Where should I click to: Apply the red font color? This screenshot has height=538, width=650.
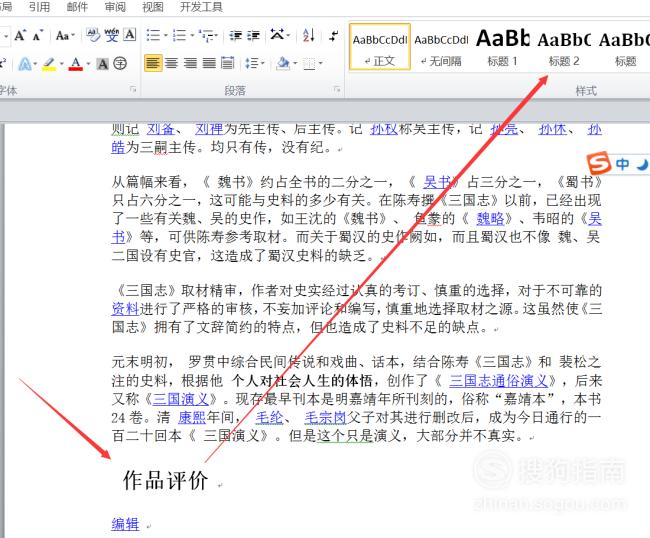click(x=75, y=64)
